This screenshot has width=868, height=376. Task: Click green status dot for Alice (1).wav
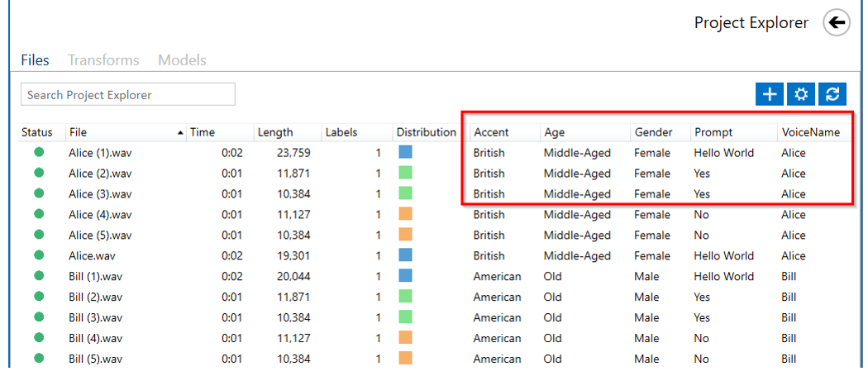(x=39, y=152)
